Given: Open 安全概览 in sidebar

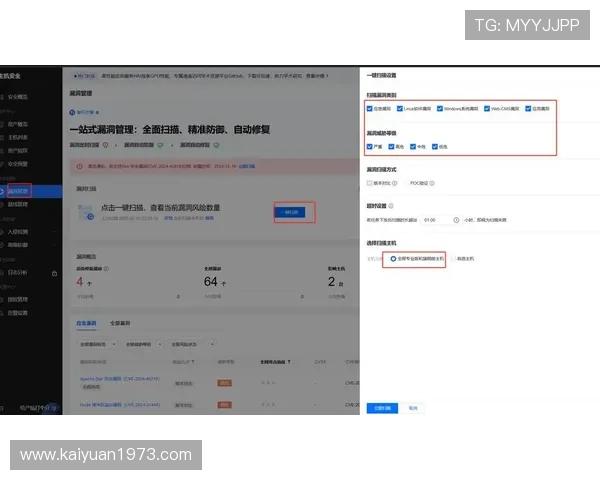Looking at the screenshot, I should pos(18,97).
